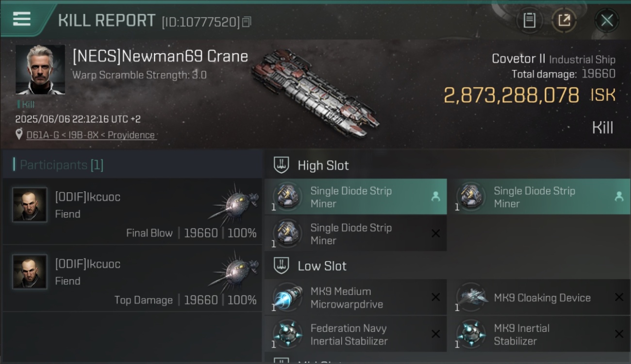Image resolution: width=631 pixels, height=364 pixels.
Task: Select the MK9 Medium Microwarpdrive icon
Action: pyautogui.click(x=287, y=297)
